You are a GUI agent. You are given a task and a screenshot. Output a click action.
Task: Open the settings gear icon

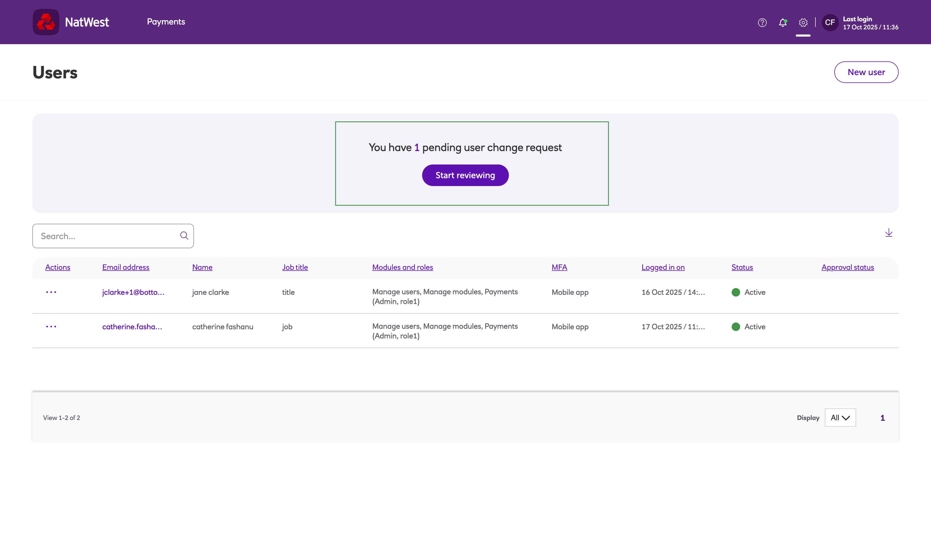coord(803,23)
